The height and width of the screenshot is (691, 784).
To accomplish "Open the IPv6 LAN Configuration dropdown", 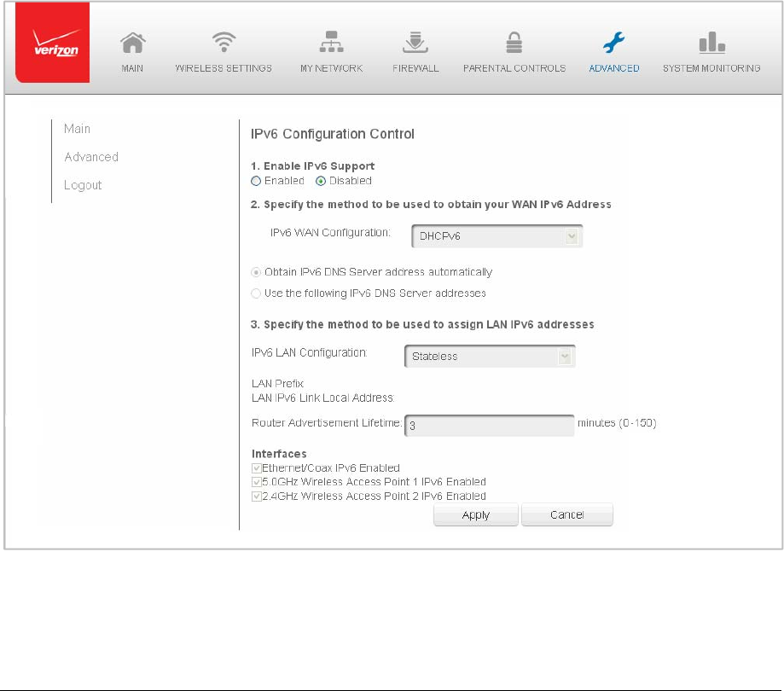I will click(x=490, y=356).
